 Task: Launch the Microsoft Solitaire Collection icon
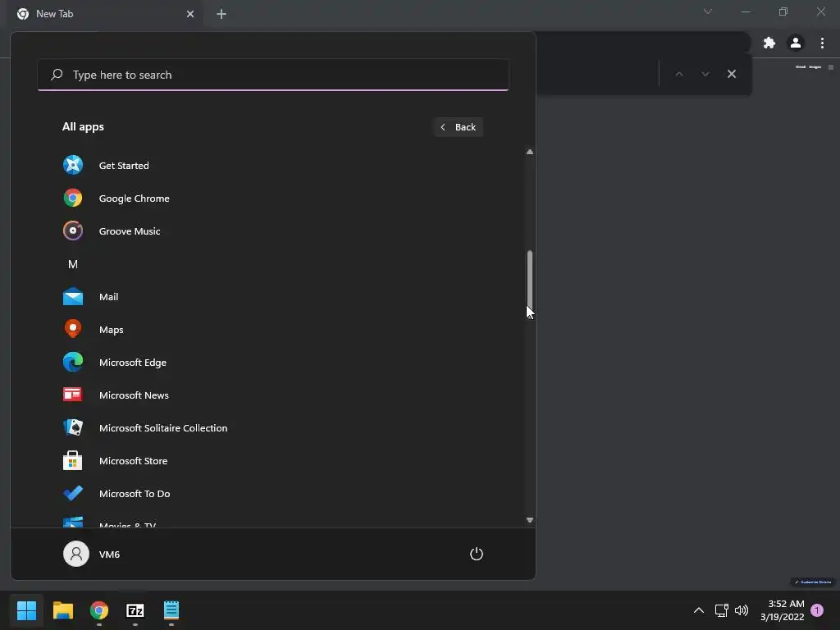(x=73, y=427)
